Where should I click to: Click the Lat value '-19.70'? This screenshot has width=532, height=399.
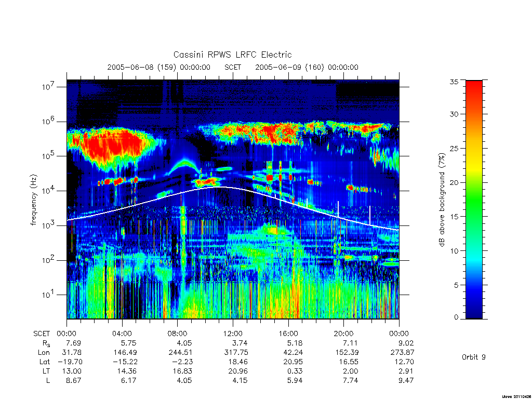pyautogui.click(x=71, y=362)
